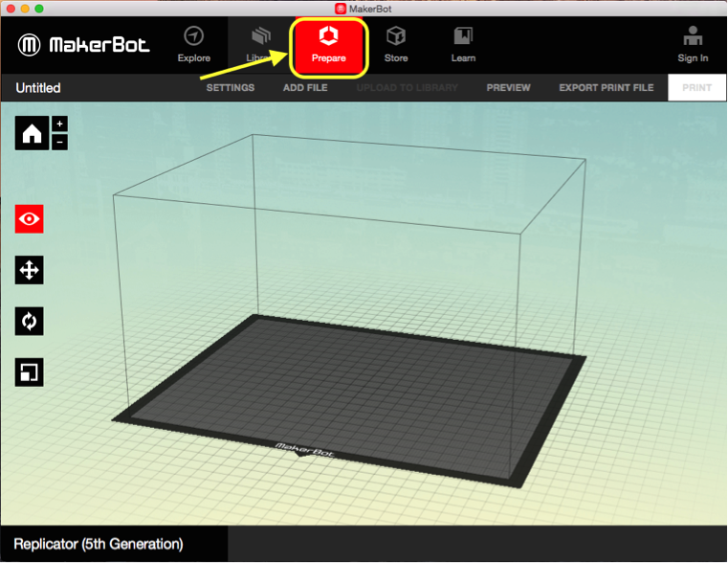Click ADD FILE button
Screen dimensions: 728x563
point(305,88)
